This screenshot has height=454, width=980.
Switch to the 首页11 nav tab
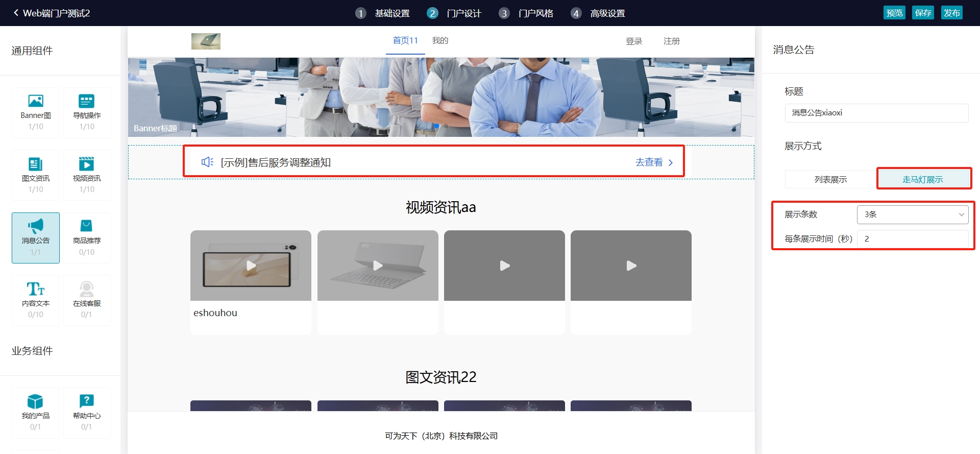tap(405, 40)
